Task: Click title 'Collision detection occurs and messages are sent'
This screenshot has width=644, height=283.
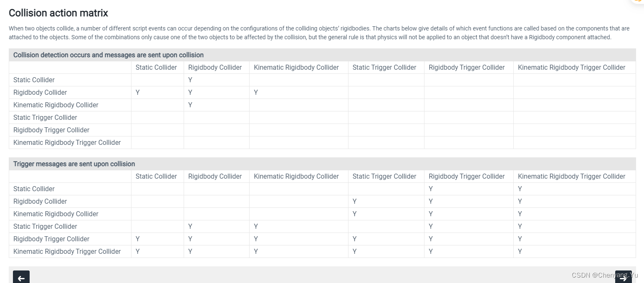Action: (x=109, y=55)
